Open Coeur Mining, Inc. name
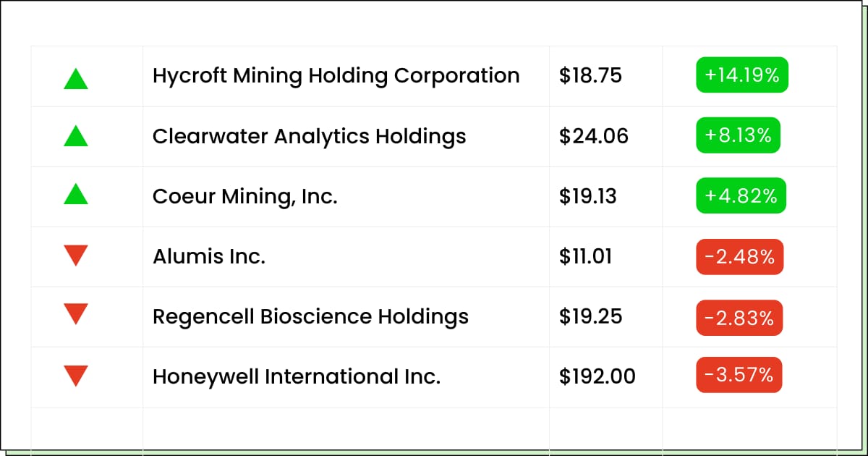 (x=245, y=196)
